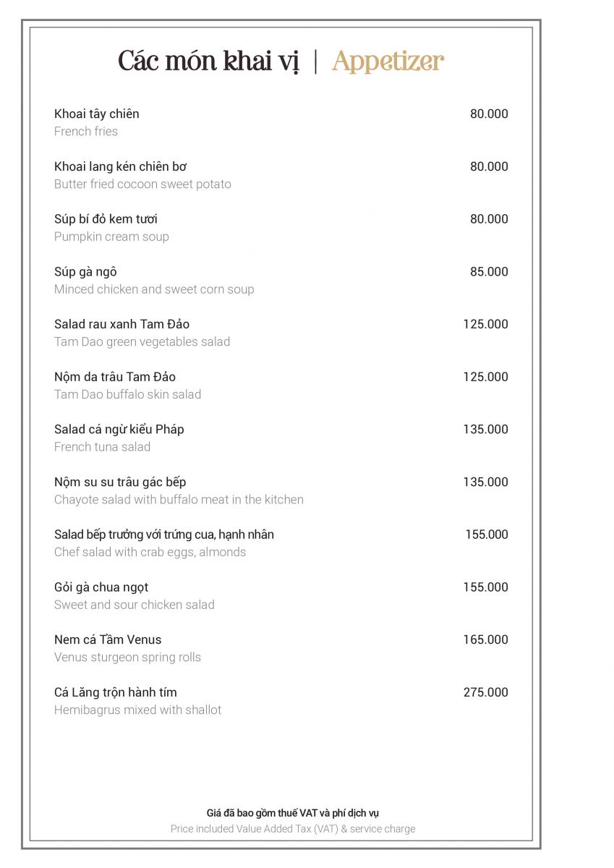The image size is (614, 868).
Task: Click Tam Dao buffalo skin salad text
Action: (127, 394)
